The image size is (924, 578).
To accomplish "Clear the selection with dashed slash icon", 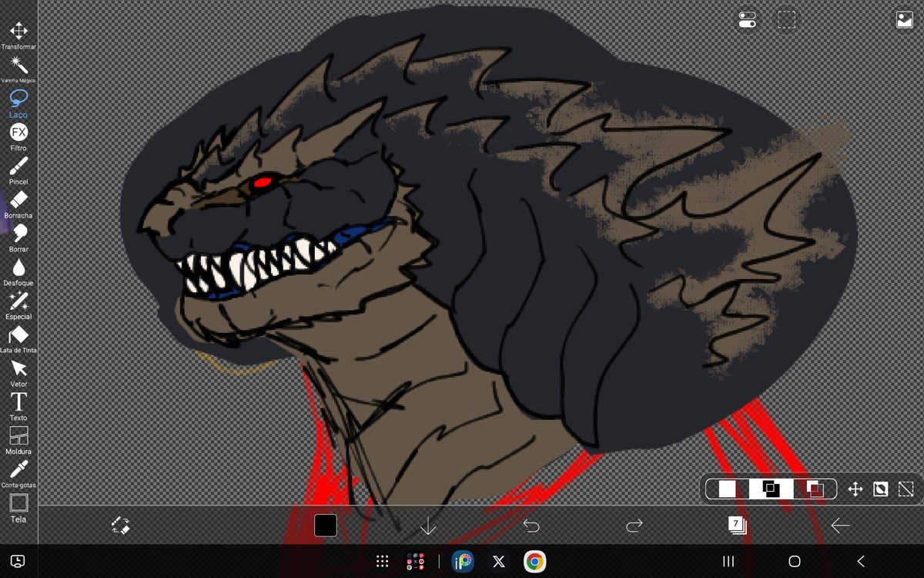I will (906, 489).
